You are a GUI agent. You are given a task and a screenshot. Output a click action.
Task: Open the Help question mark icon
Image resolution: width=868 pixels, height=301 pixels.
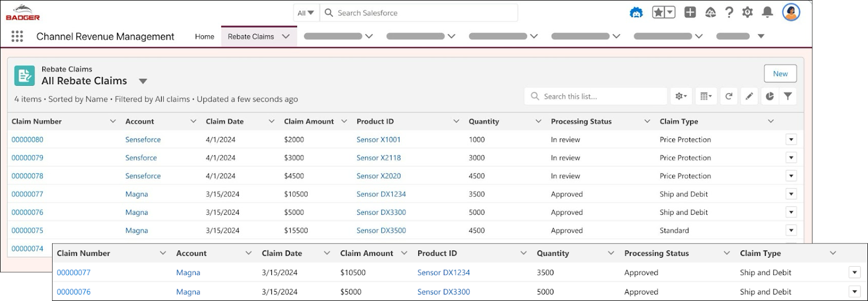click(729, 12)
